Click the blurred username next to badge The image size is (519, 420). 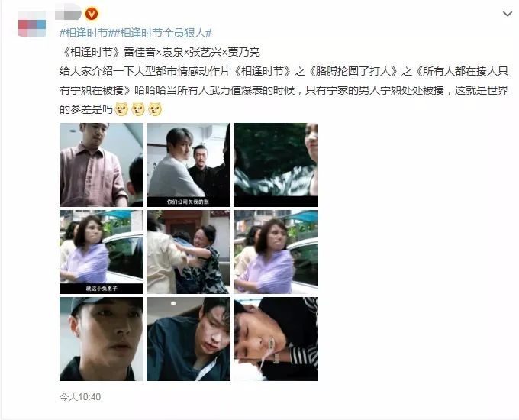click(x=68, y=14)
